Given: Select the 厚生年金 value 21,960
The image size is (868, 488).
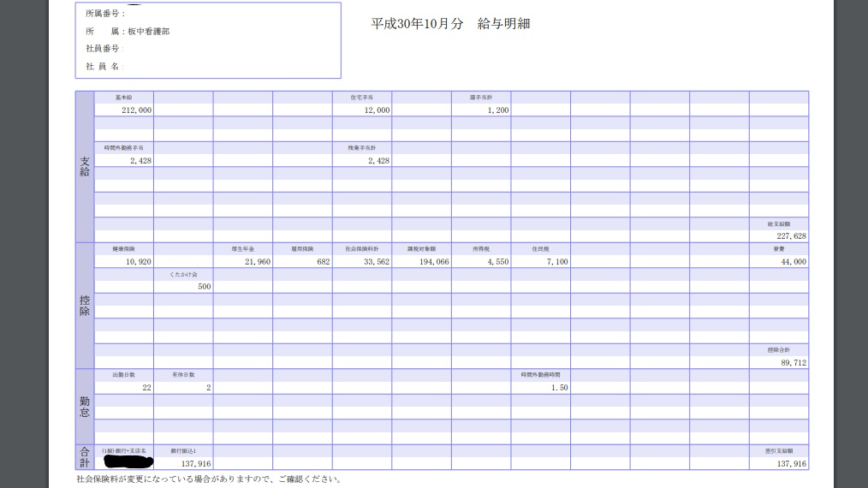Looking at the screenshot, I should (x=257, y=262).
